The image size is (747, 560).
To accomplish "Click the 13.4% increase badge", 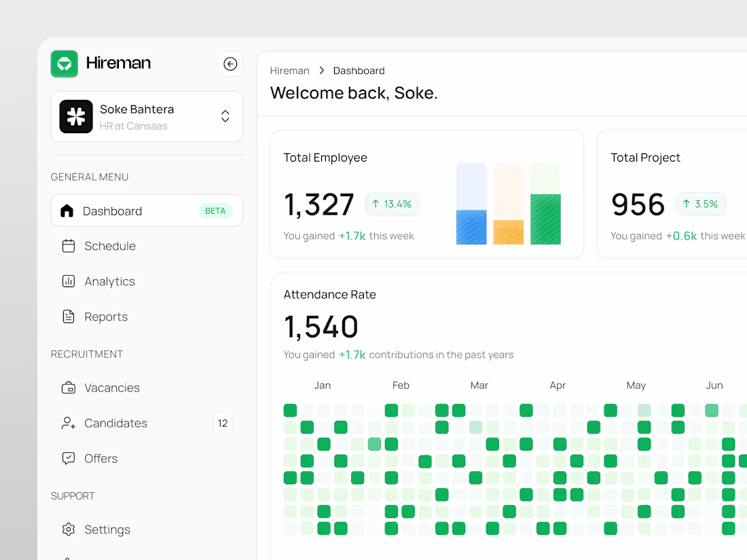I will tap(392, 204).
